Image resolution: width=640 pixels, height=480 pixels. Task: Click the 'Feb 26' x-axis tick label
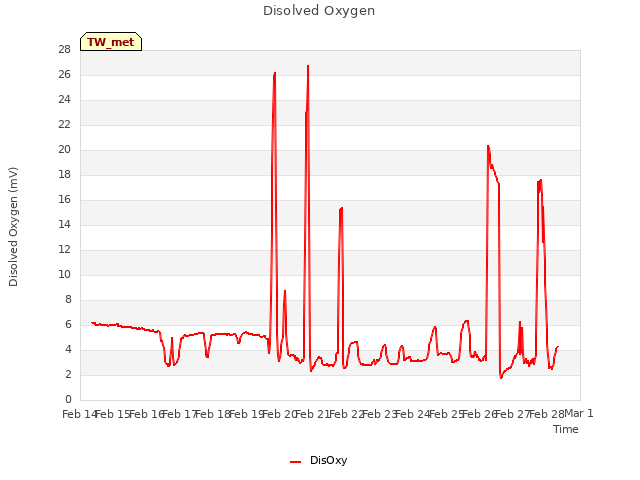pyautogui.click(x=479, y=414)
